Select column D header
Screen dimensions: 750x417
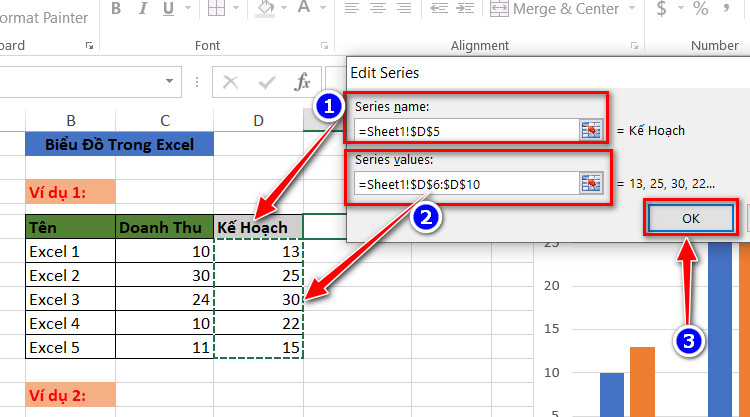(x=258, y=120)
